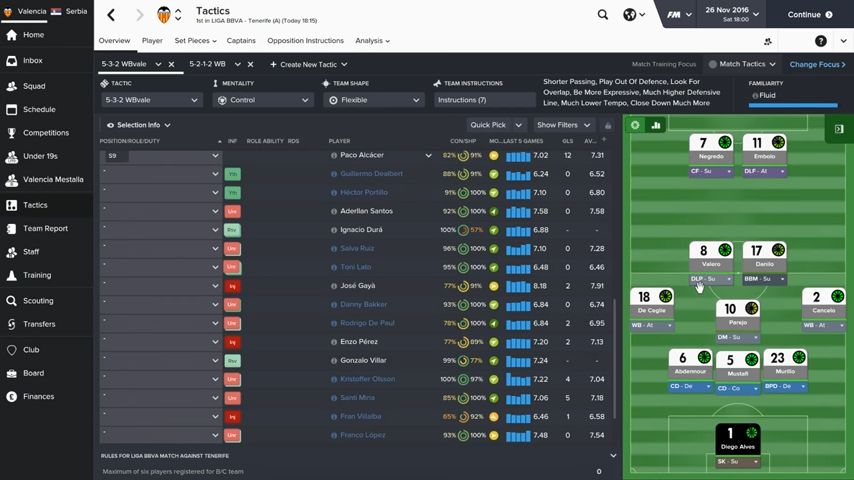
Task: Select Diego Alves goalkeeper shirt on pitch
Action: click(738, 436)
